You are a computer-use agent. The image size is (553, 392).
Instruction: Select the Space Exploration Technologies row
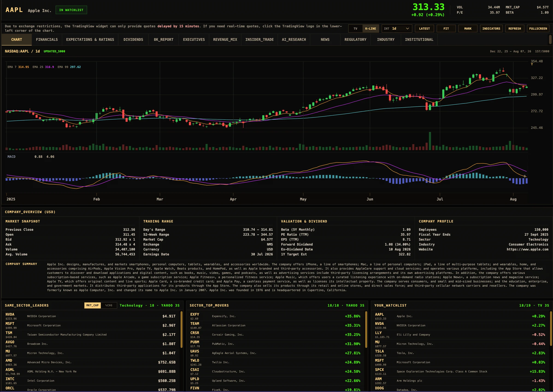pos(460,371)
